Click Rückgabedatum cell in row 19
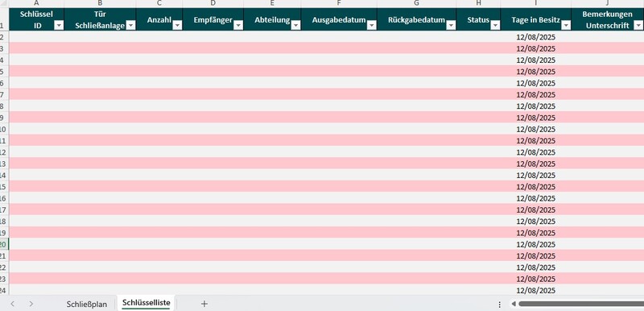 pos(416,233)
